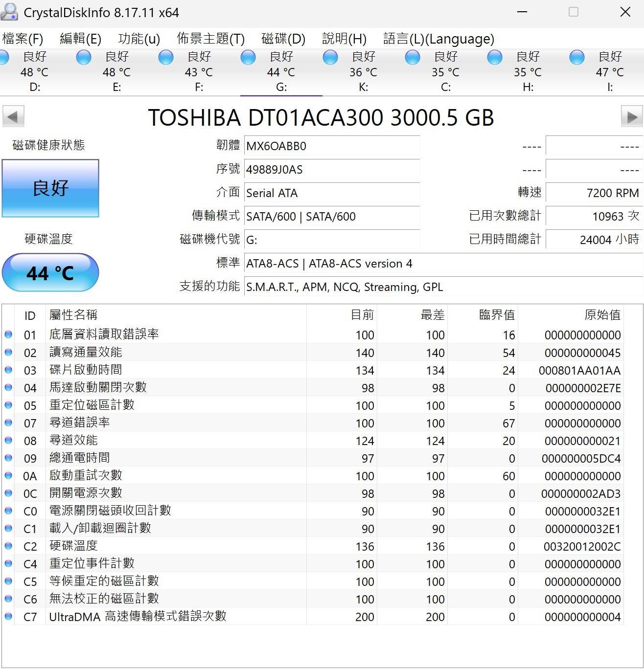644x669 pixels.
Task: Select the F: drive status orb
Action: point(166,58)
